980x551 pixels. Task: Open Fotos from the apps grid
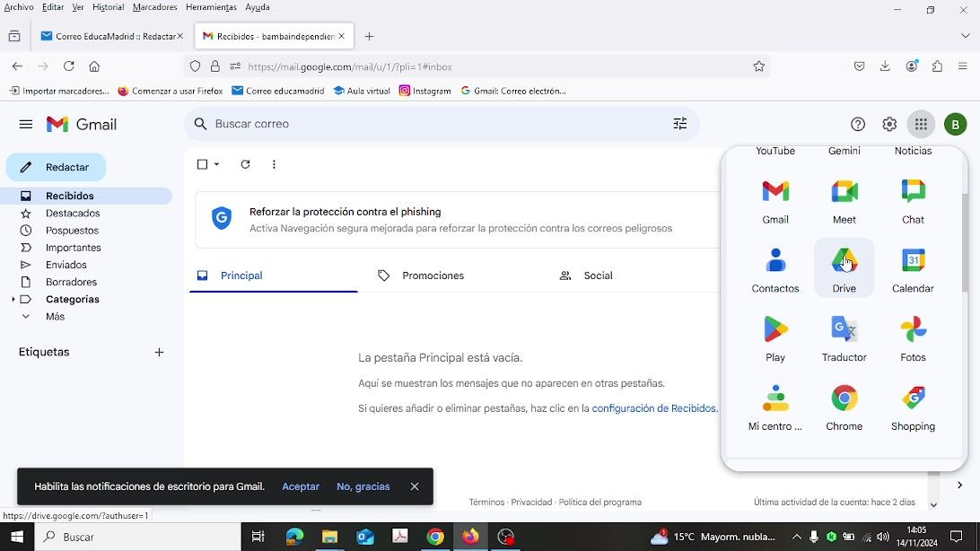pos(913,338)
